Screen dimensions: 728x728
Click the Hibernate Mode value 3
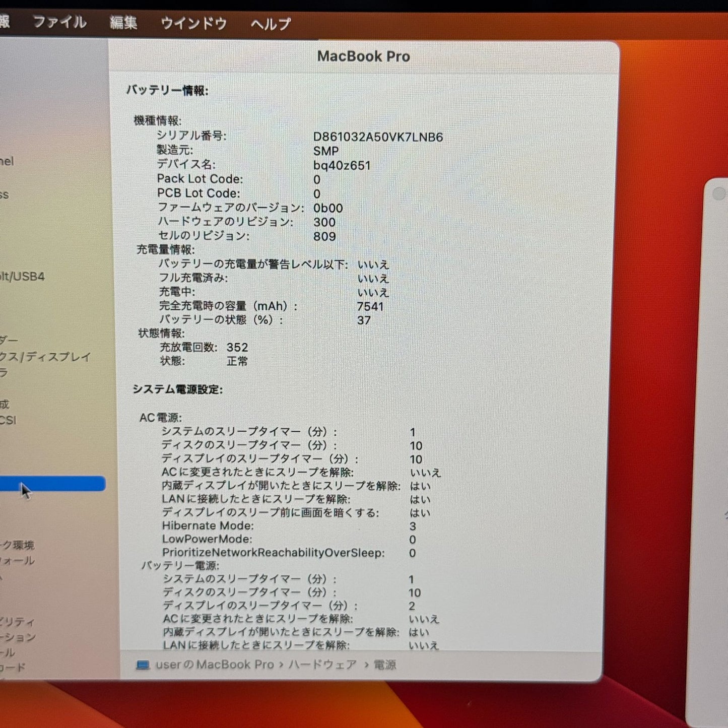[x=413, y=526]
